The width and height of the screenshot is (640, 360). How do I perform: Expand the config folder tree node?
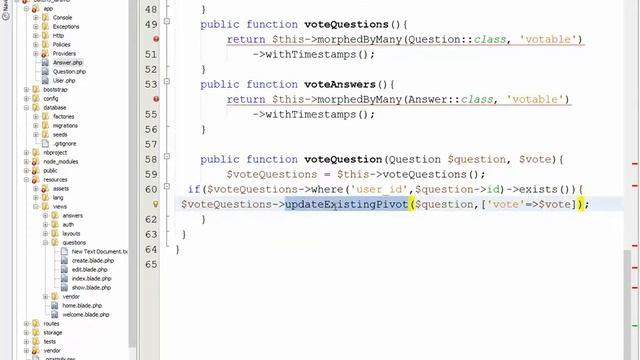click(27, 98)
